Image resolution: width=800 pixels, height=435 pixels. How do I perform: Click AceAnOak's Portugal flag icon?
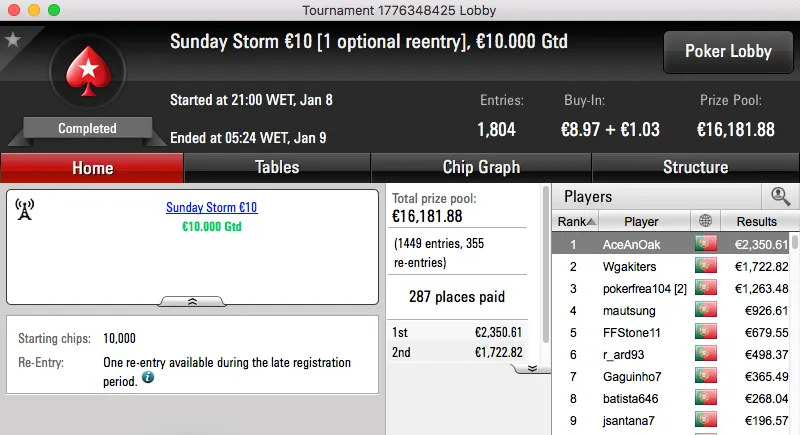[x=707, y=244]
